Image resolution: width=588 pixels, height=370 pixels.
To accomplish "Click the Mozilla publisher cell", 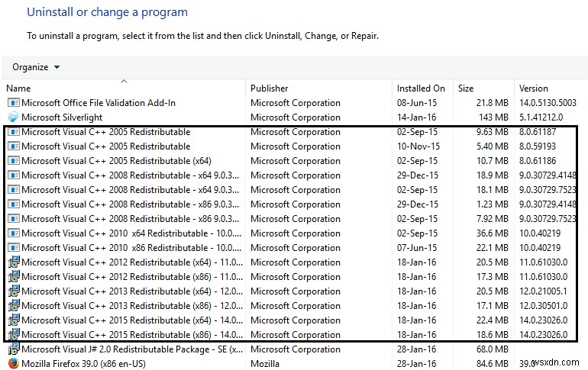I will [265, 364].
